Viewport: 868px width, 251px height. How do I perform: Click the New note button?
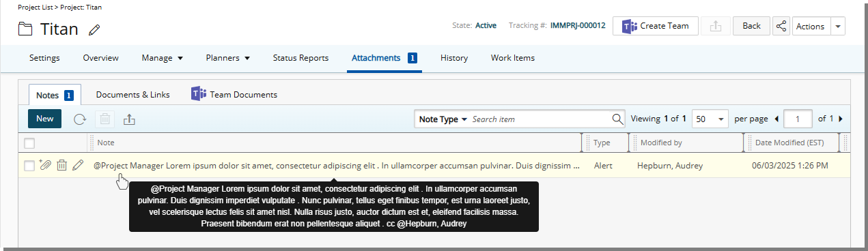coord(45,119)
